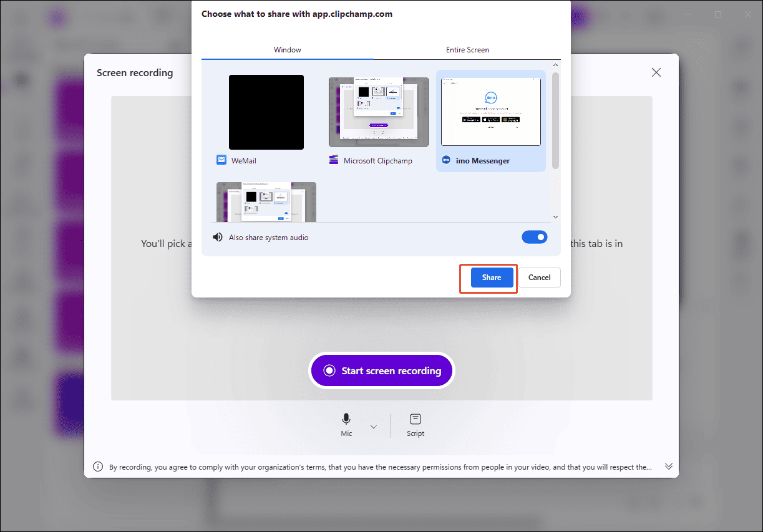
Task: Select the Microsoft Clipchamp window thumbnail
Action: 378,112
